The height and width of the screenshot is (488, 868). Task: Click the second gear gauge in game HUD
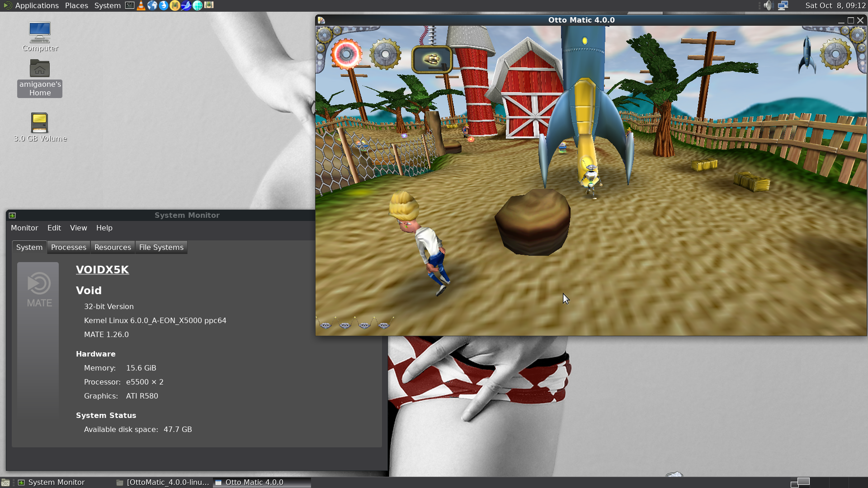385,54
